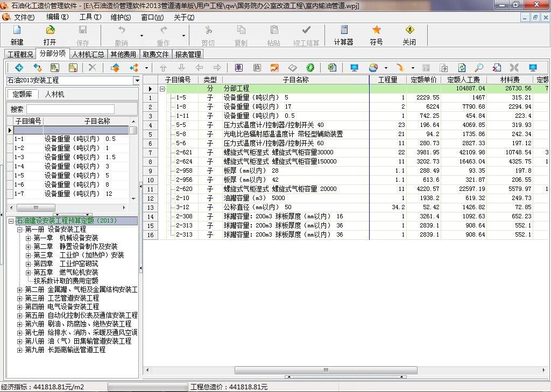The height and width of the screenshot is (392, 551).
Task: Click the main table horizontal scrollbar thumb
Action: click(326, 370)
